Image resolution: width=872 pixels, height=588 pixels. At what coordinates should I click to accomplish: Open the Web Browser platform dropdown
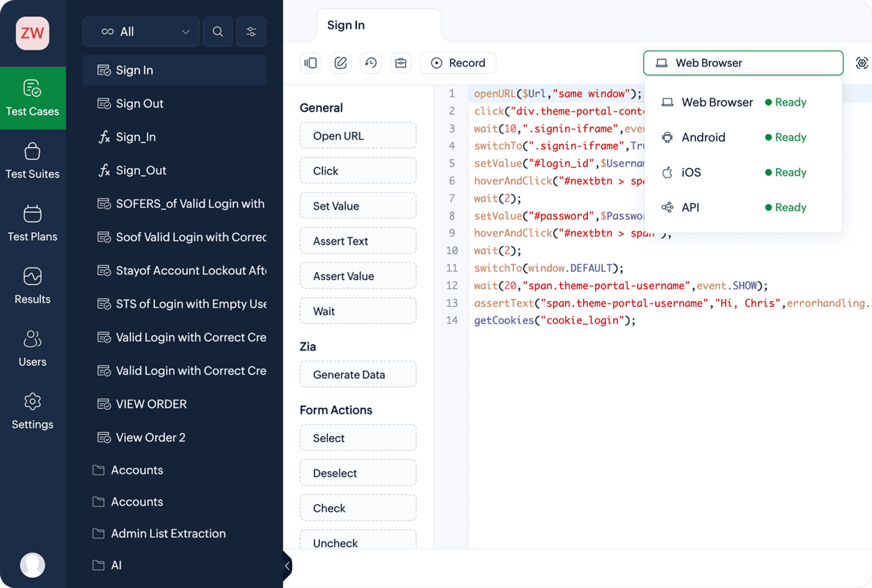743,63
